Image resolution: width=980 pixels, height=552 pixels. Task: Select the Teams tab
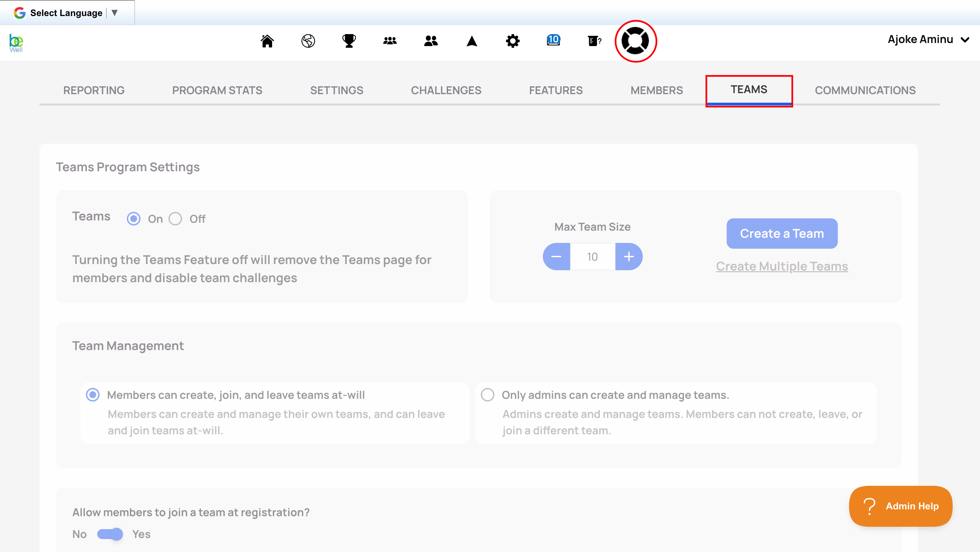point(749,90)
